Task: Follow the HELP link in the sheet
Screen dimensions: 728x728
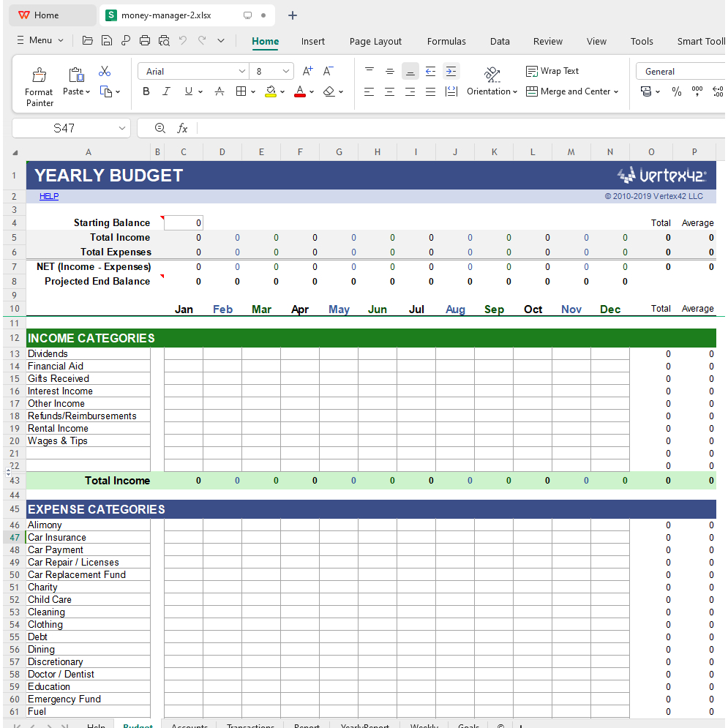Action: 49,196
